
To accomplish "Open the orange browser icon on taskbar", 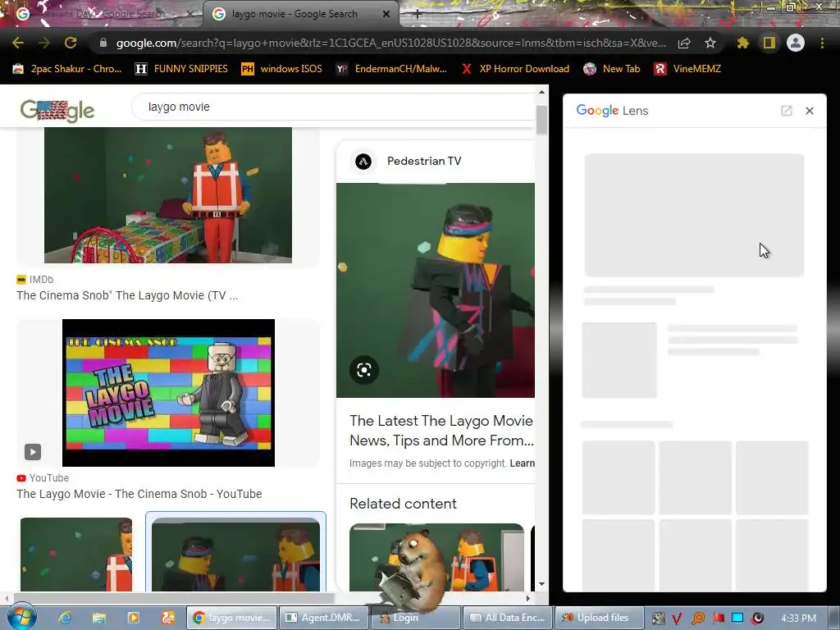I will [x=168, y=618].
